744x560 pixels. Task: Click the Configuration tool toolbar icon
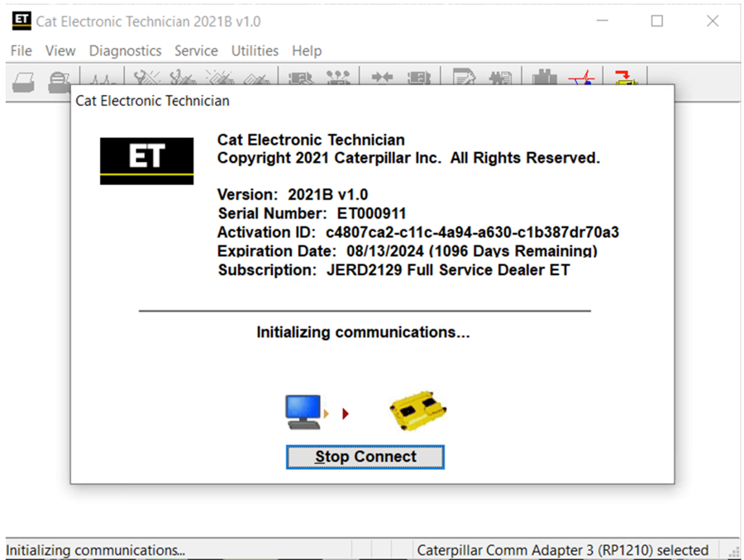coord(338,78)
